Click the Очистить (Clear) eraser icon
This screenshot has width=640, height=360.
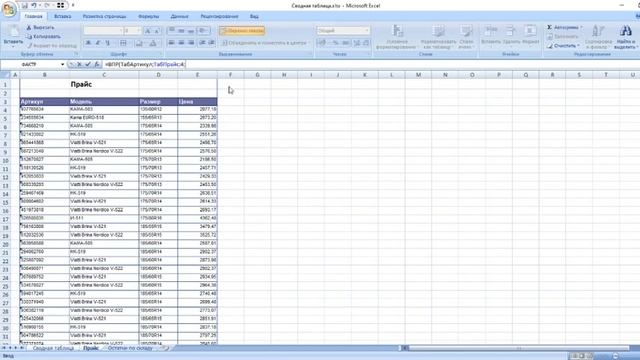[x=550, y=46]
